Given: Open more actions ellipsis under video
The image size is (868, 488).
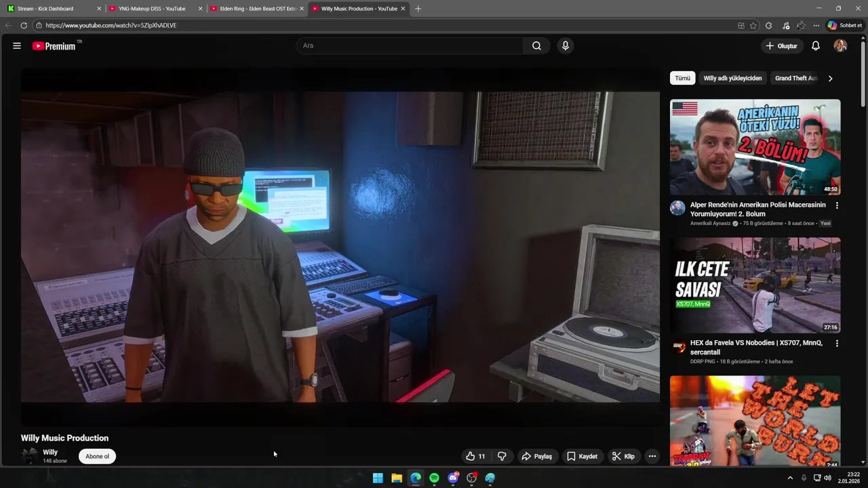Looking at the screenshot, I should point(652,456).
